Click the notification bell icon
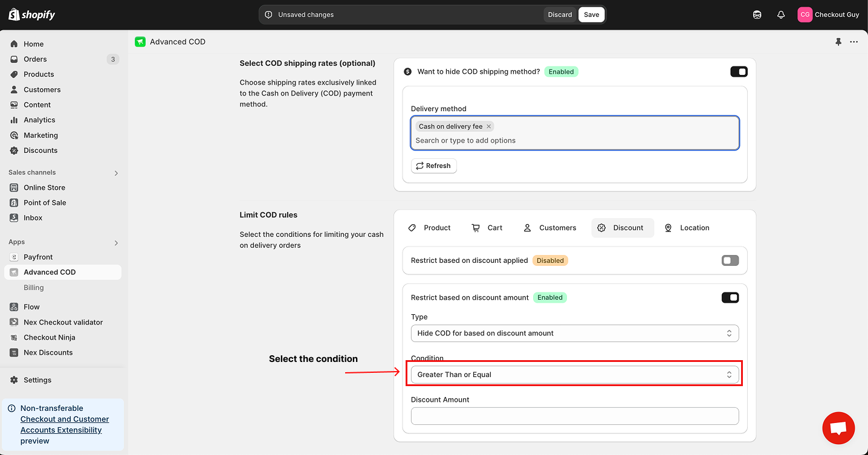This screenshot has height=455, width=868. pyautogui.click(x=781, y=15)
